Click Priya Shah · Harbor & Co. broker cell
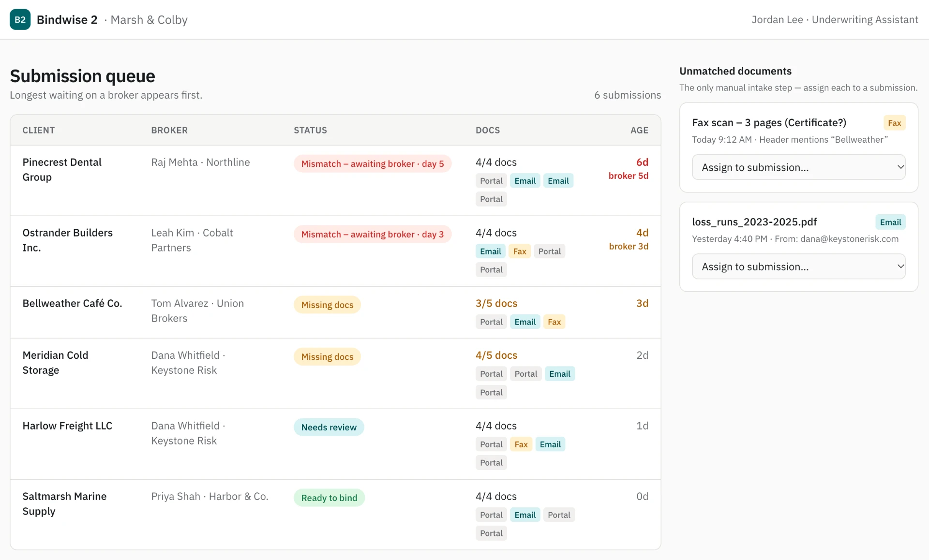The image size is (929, 560). click(210, 497)
